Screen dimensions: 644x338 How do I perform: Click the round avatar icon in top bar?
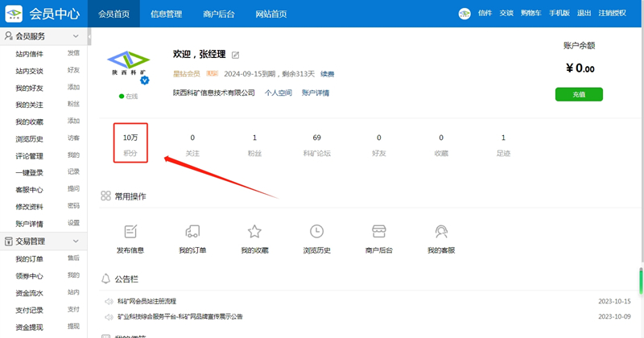pyautogui.click(x=464, y=14)
